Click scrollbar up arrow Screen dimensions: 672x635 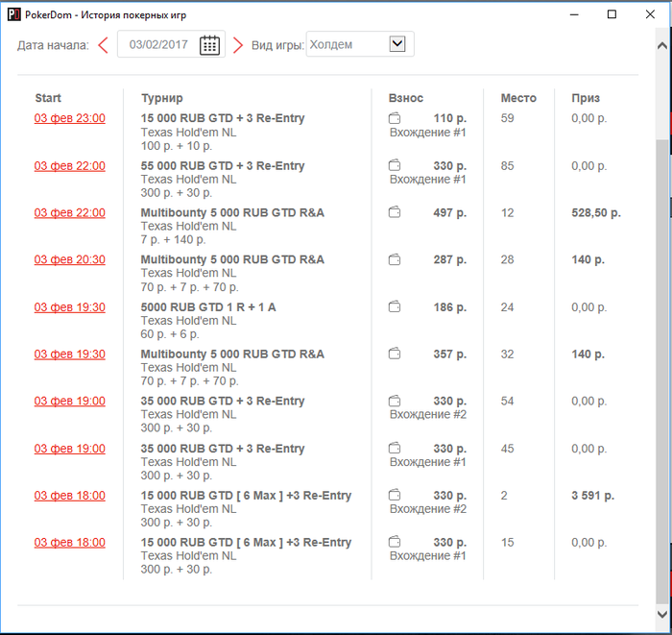click(662, 45)
